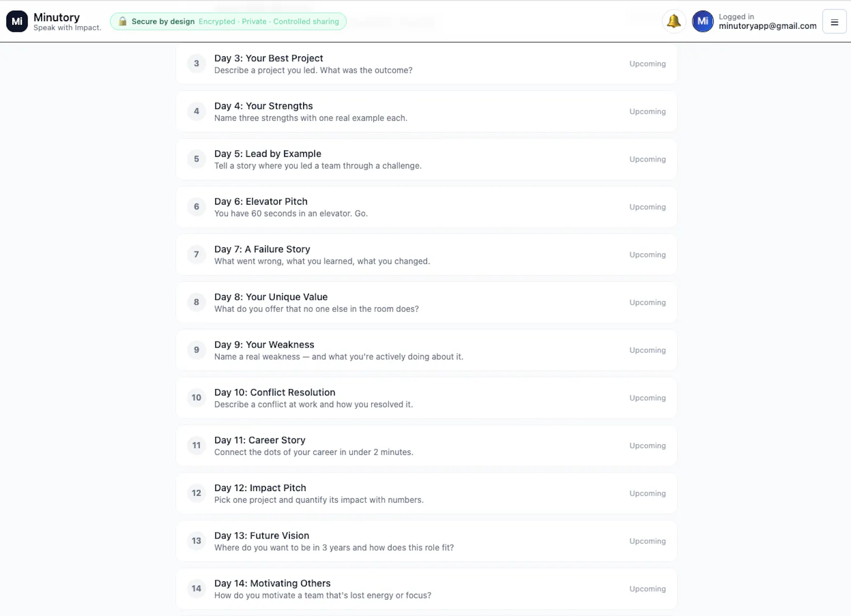The image size is (851, 616).
Task: Open Day 5: Lead by Example
Action: (x=426, y=159)
